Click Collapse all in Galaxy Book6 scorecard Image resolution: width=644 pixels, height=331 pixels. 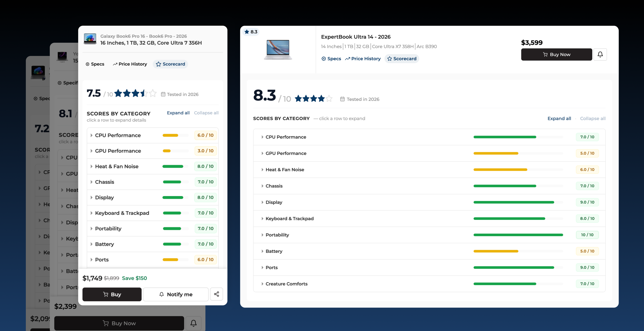(206, 113)
